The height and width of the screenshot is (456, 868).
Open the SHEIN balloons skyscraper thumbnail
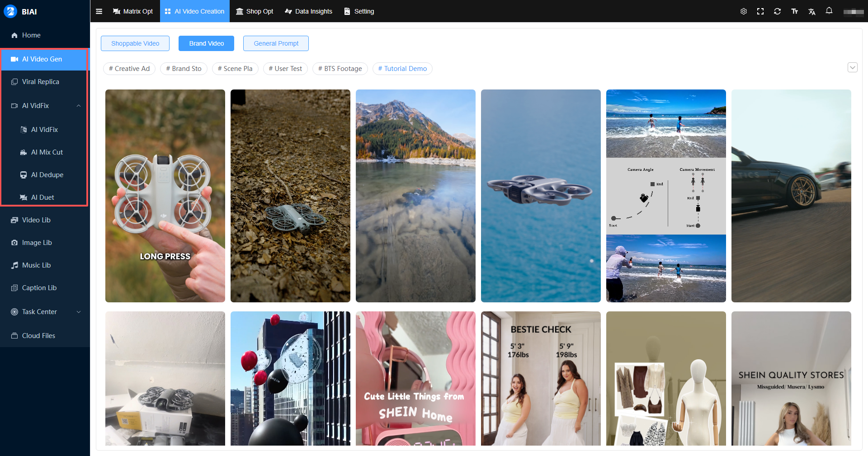[290, 379]
